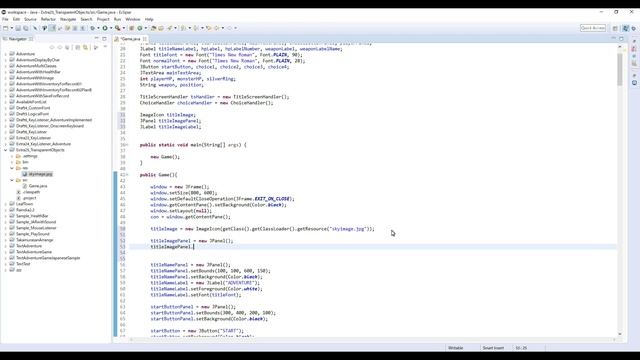The width and height of the screenshot is (640, 360).
Task: Open the Refactor menu
Action: coord(48,19)
